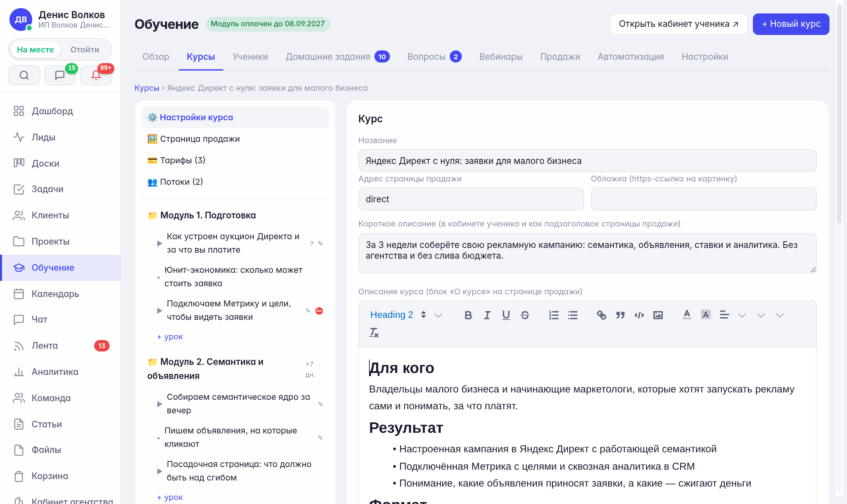The width and height of the screenshot is (847, 504).
Task: Open text alignment options
Action: [724, 315]
